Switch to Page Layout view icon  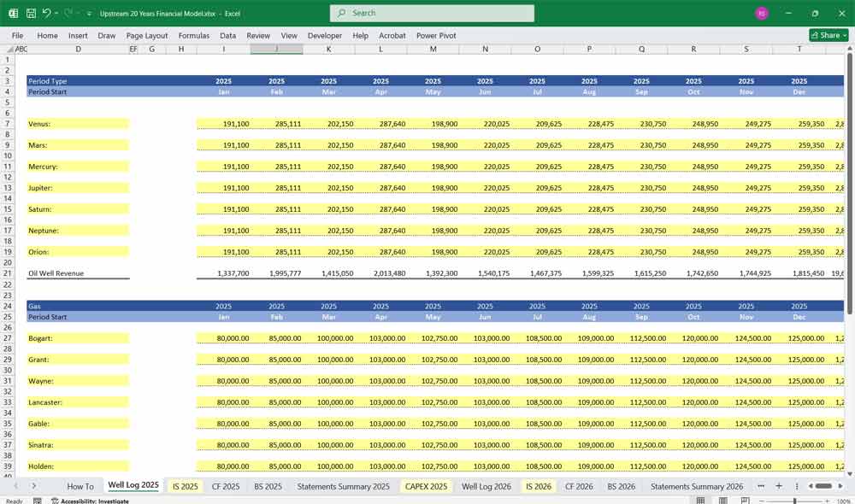click(x=723, y=501)
